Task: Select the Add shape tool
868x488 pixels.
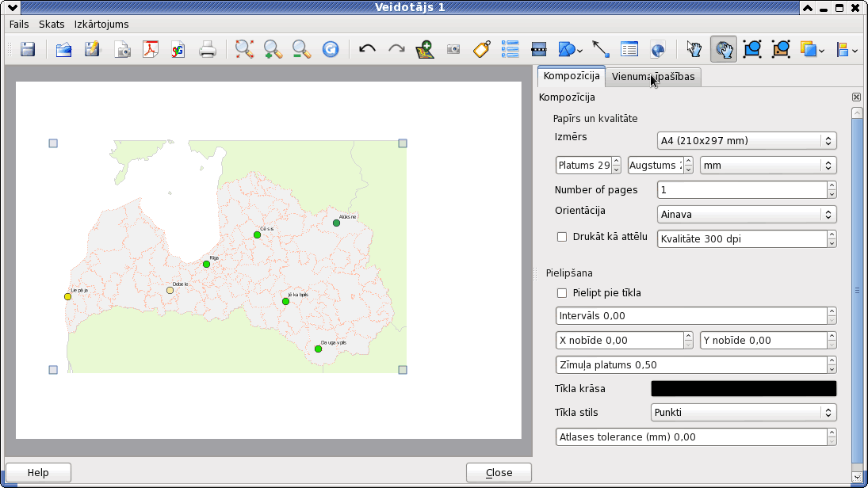Action: tap(568, 50)
